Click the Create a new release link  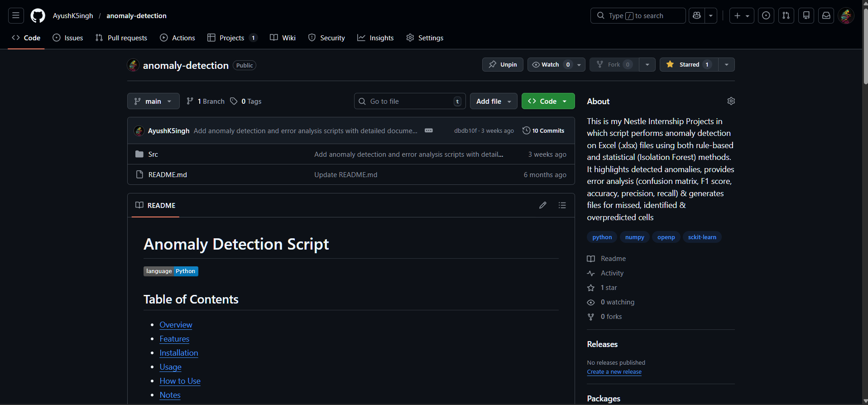(614, 372)
